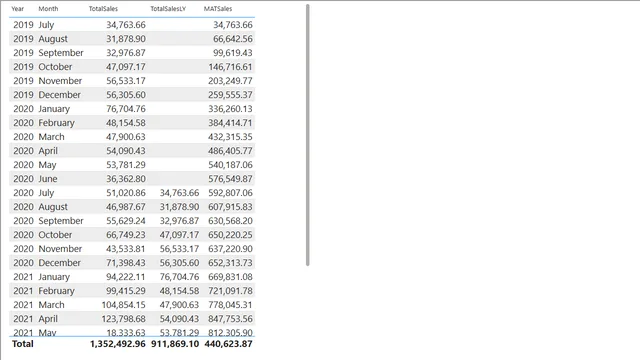Select the TotalSales value 76,704.76 for 2020 January
The width and height of the screenshot is (640, 360).
[x=126, y=109]
